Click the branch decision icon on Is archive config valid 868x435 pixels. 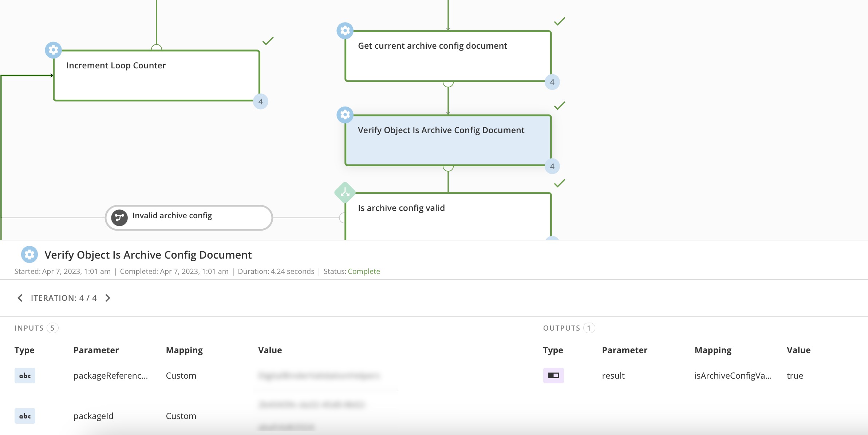[x=345, y=193]
